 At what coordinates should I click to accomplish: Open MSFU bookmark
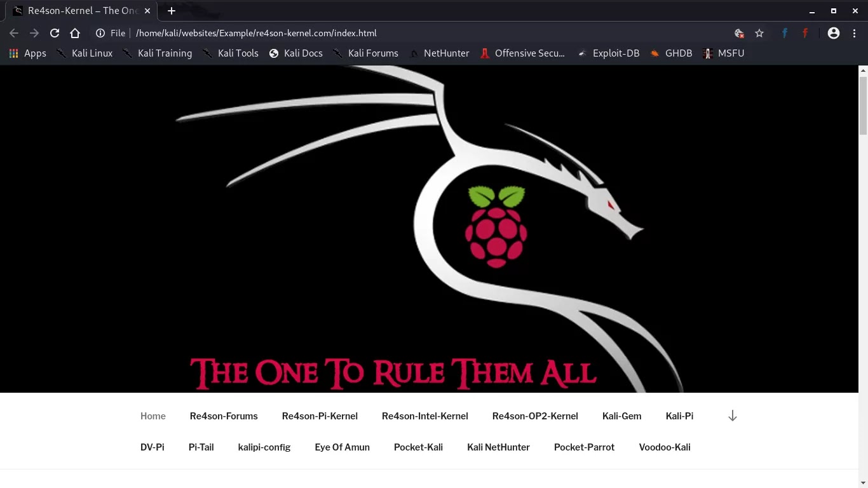point(723,53)
